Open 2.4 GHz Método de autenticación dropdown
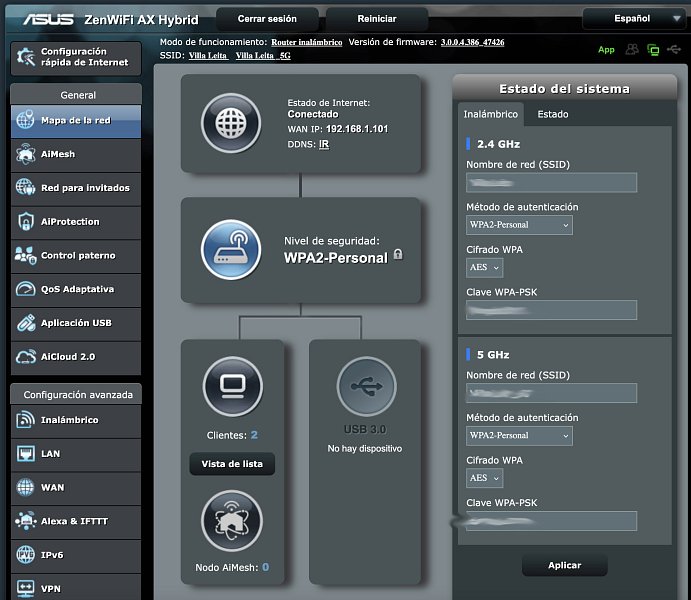 (519, 225)
